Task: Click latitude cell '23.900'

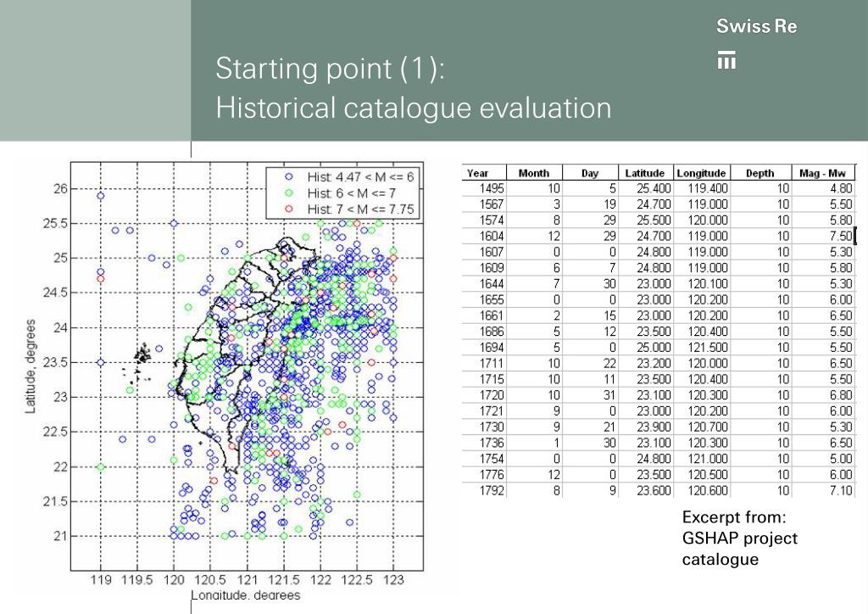Action: coord(654,427)
